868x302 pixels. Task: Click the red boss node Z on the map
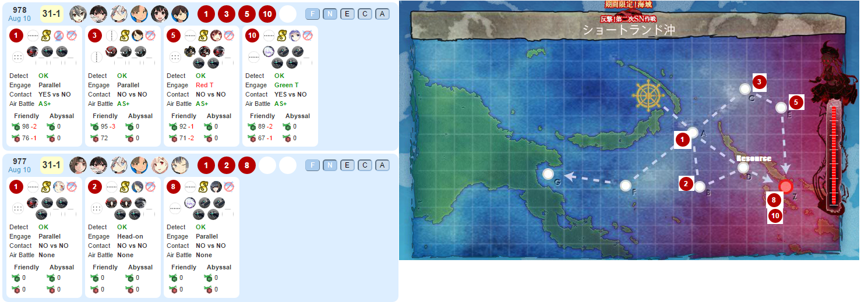click(x=786, y=186)
